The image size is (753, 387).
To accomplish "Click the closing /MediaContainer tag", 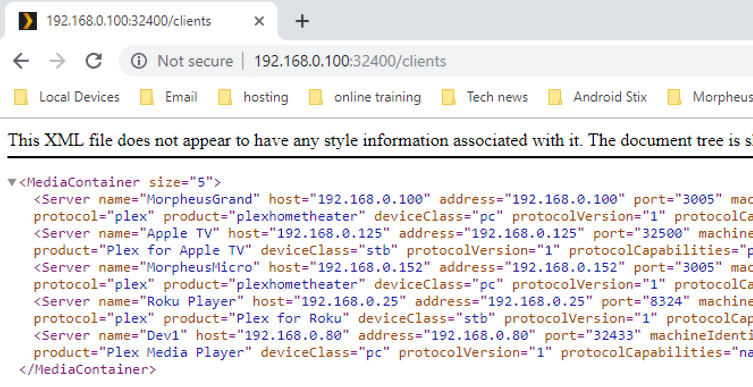I will (87, 370).
